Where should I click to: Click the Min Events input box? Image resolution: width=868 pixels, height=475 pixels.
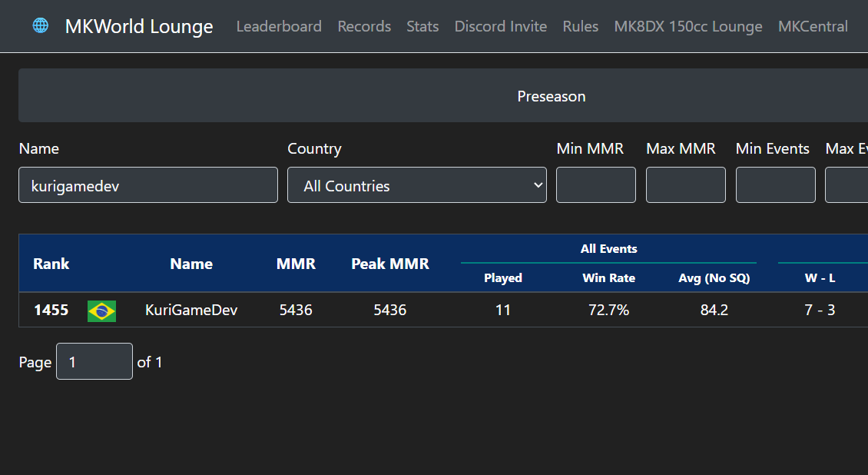click(x=775, y=185)
